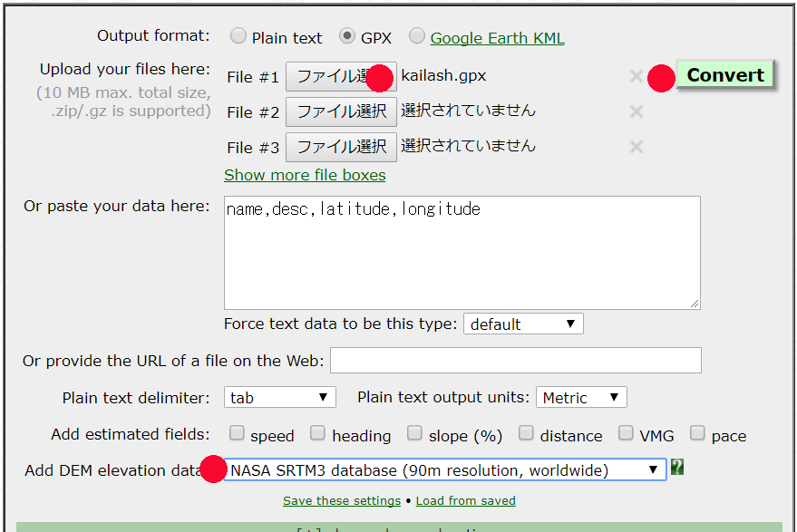Open the Google Earth KML link

point(497,38)
